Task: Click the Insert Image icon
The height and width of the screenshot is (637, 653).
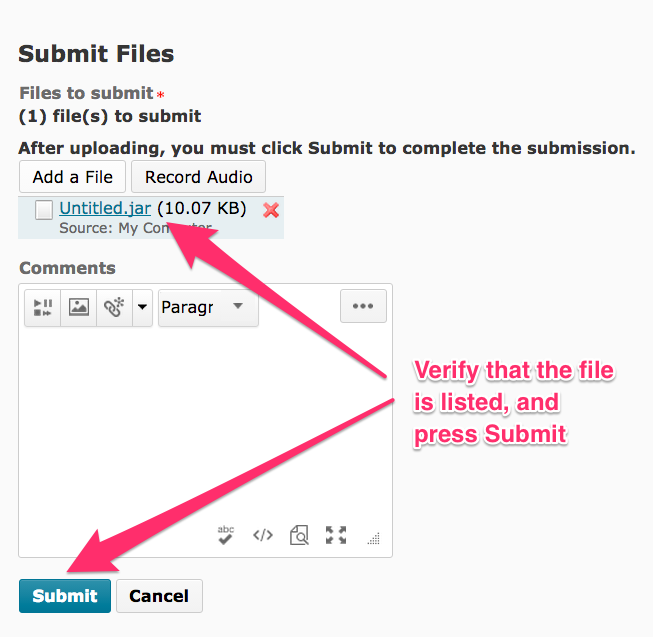Action: [78, 307]
